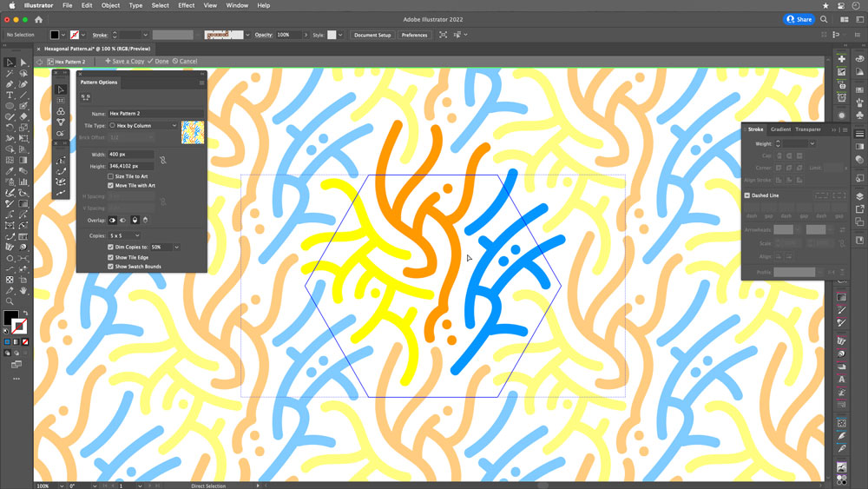Select the Hand tool
868x489 pixels.
click(23, 291)
